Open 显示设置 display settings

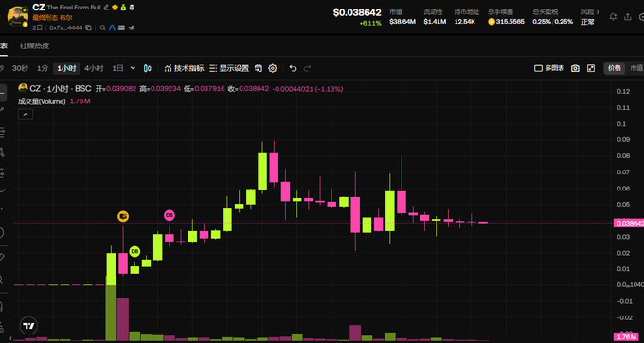(x=229, y=68)
